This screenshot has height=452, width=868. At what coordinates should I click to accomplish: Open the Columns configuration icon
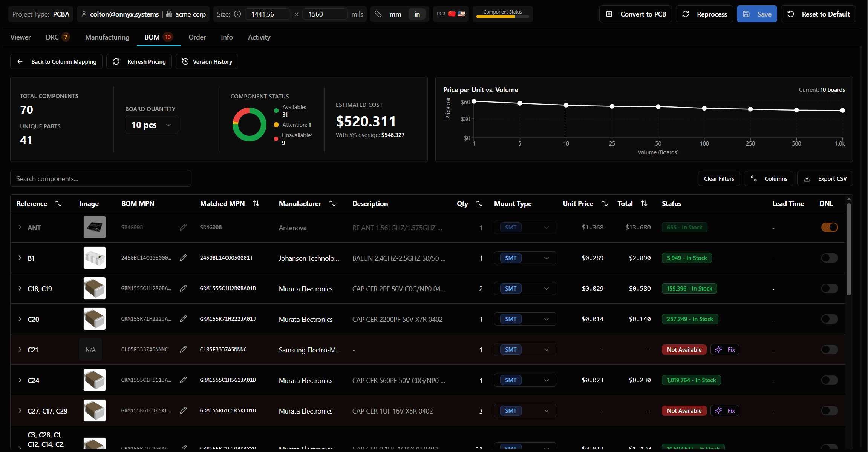coord(754,178)
